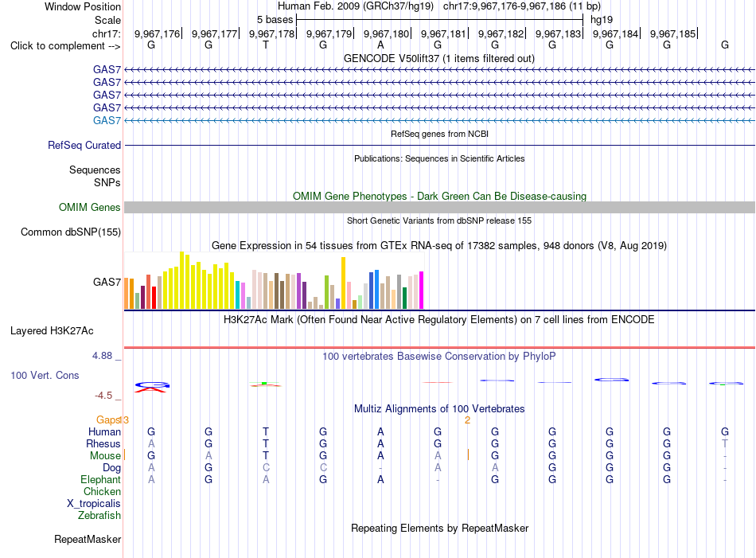Viewport: 756px width, 558px height.
Task: Open the 'RepeatMasker' track label
Action: pos(88,539)
